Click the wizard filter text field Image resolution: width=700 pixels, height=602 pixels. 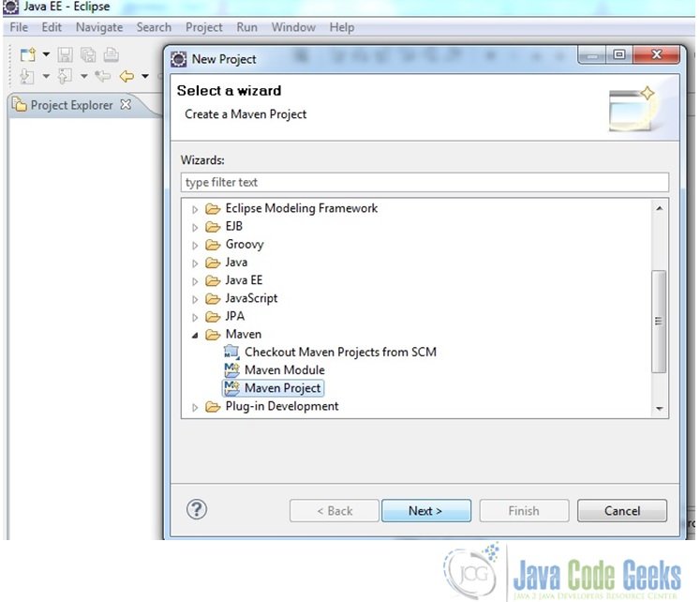pyautogui.click(x=424, y=182)
